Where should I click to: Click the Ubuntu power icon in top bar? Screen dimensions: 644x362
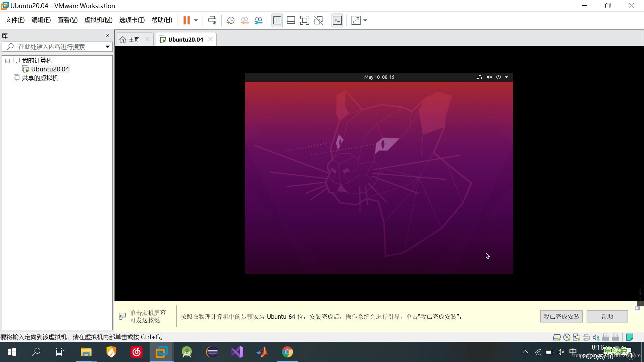[498, 77]
